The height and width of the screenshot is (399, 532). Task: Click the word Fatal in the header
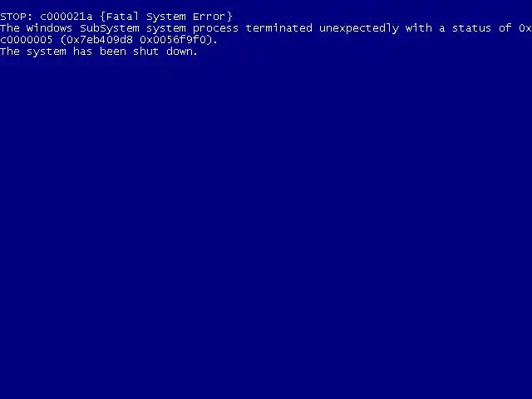click(x=122, y=17)
